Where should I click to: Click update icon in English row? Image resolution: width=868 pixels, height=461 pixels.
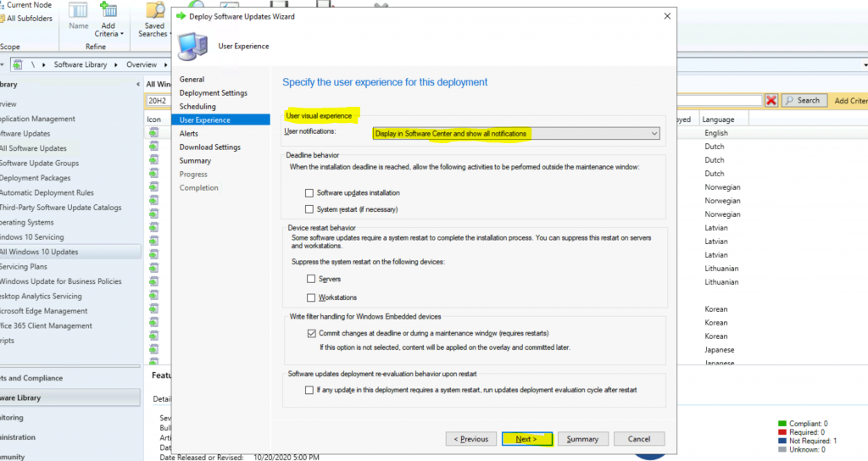point(153,133)
